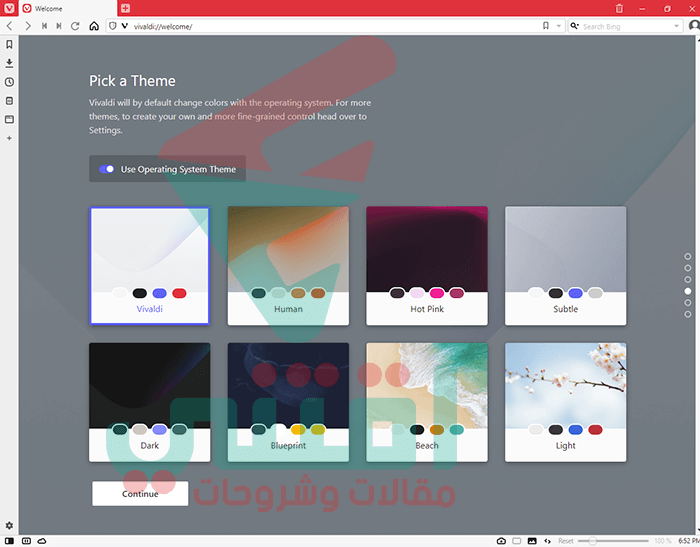Viewport: 700px width, 547px height.
Task: Open the Downloads panel
Action: (9, 63)
